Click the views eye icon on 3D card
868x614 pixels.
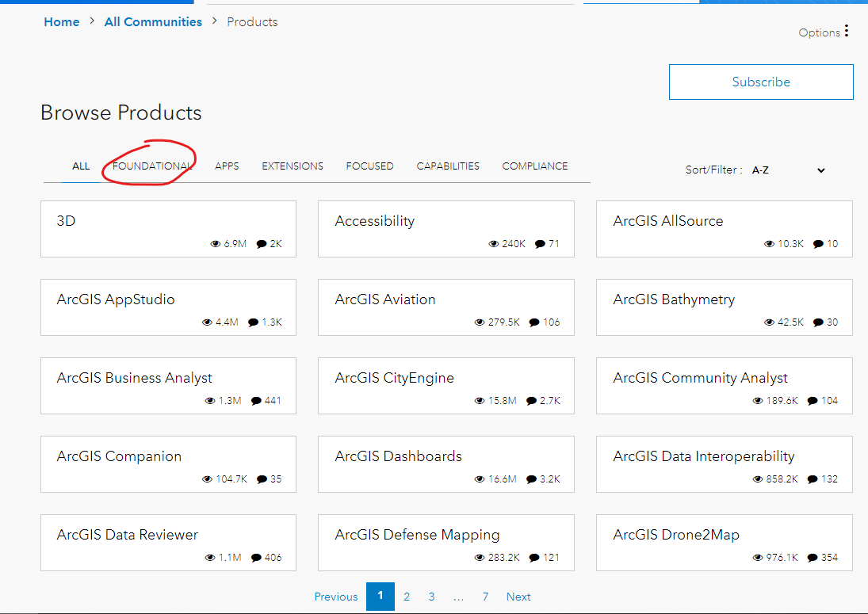point(216,244)
